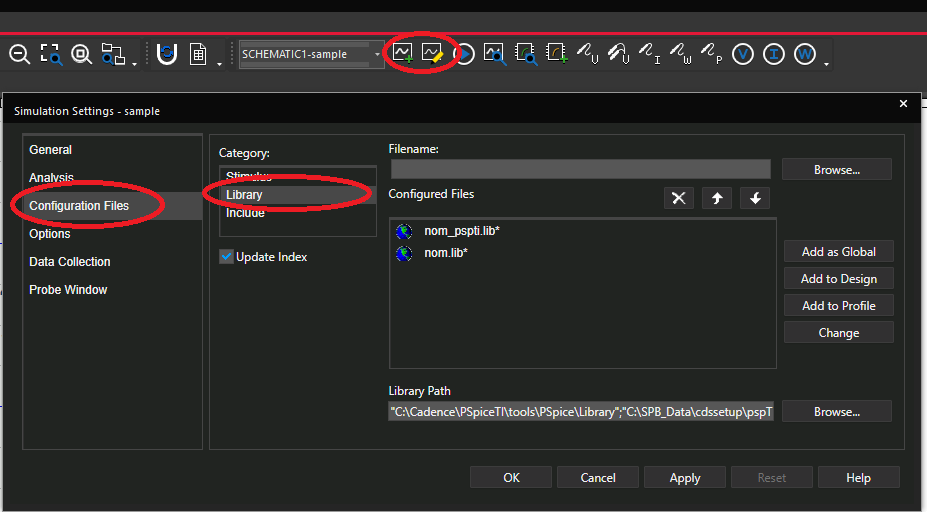Open the netlist document toolbar icon
Screen dimensions: 927x512
coord(198,54)
